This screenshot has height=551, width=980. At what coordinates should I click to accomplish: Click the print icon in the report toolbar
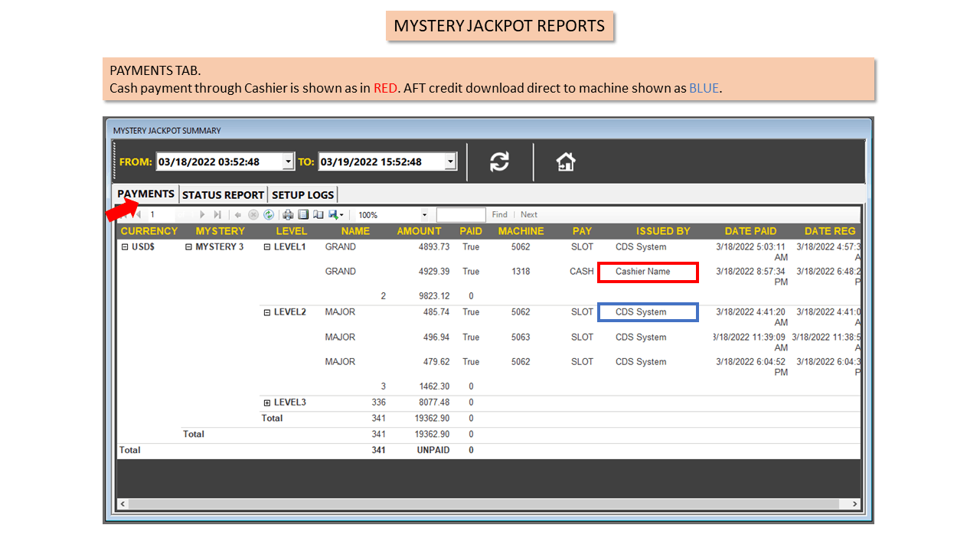(288, 215)
